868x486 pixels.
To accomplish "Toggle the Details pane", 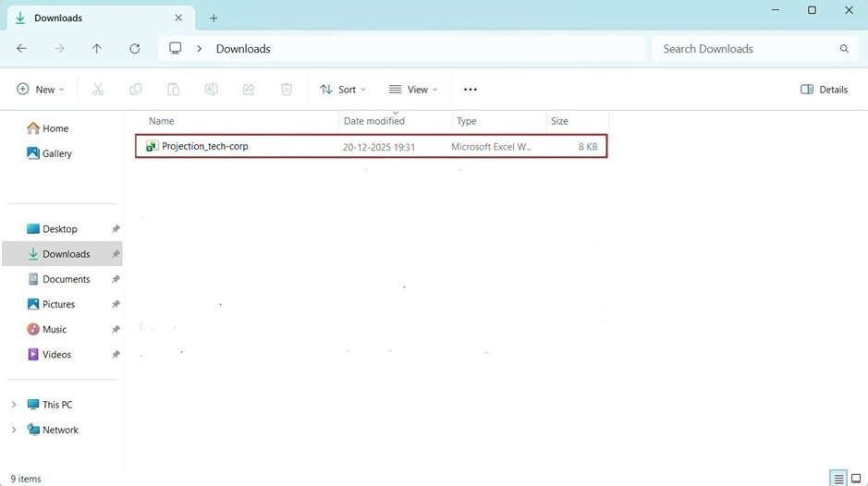I will click(x=824, y=90).
